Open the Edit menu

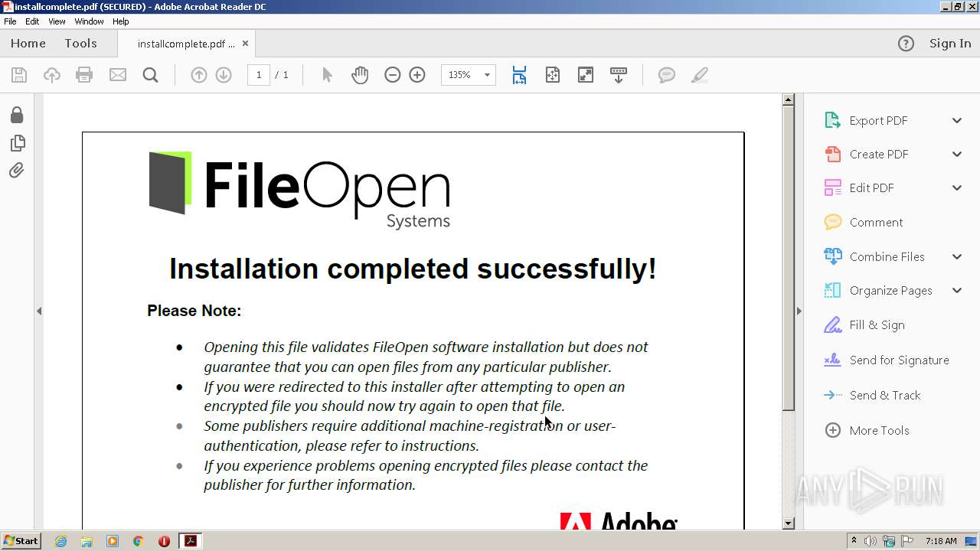point(32,21)
